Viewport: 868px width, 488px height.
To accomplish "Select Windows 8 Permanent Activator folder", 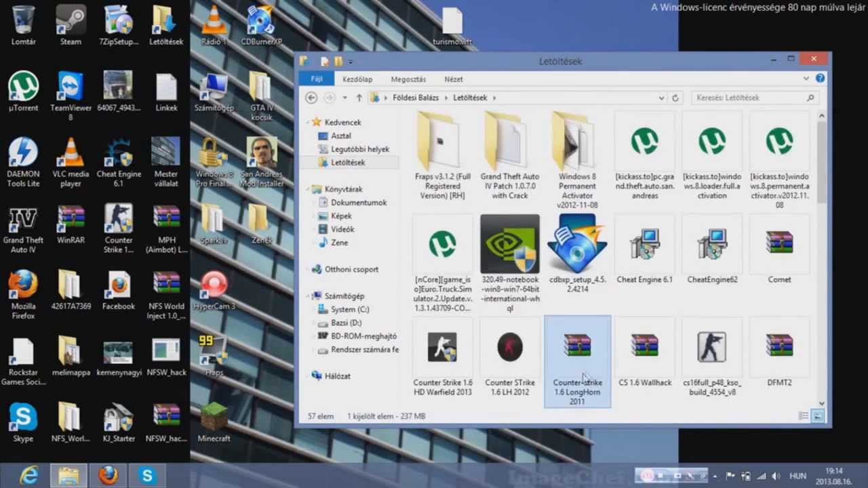I will tap(578, 161).
